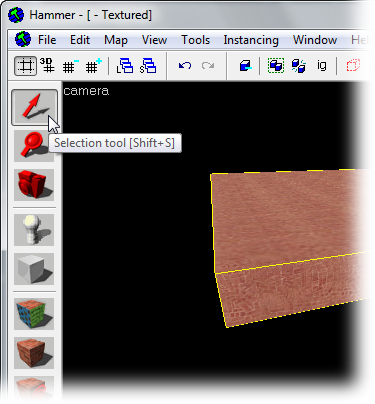375x404 pixels.
Task: Open the File menu
Action: (x=47, y=40)
